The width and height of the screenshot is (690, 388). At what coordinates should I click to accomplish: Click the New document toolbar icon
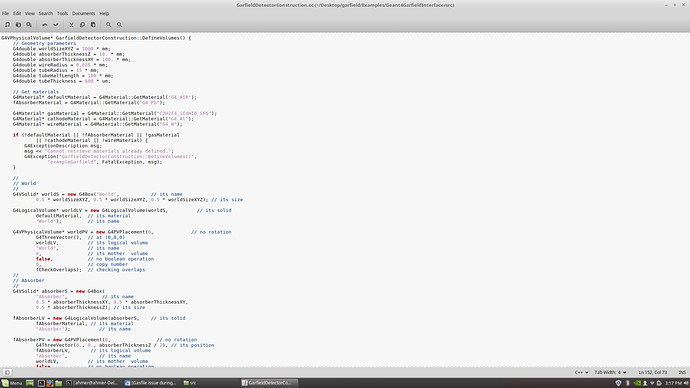[7, 25]
